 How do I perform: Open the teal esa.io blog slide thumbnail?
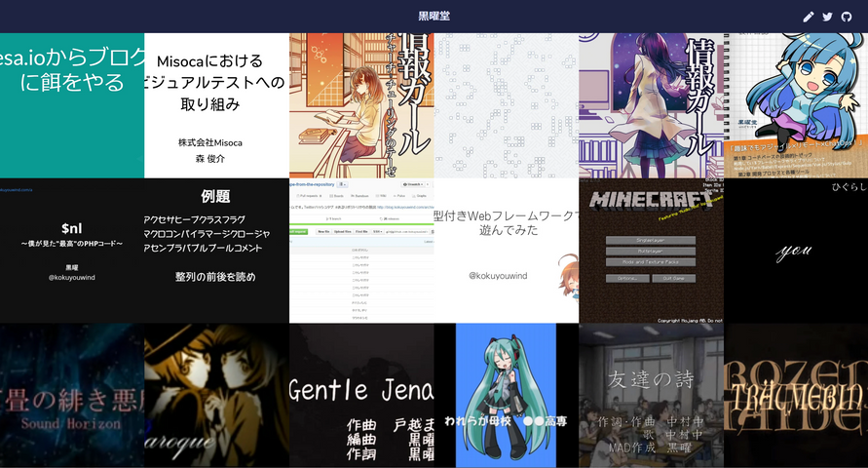point(72,105)
